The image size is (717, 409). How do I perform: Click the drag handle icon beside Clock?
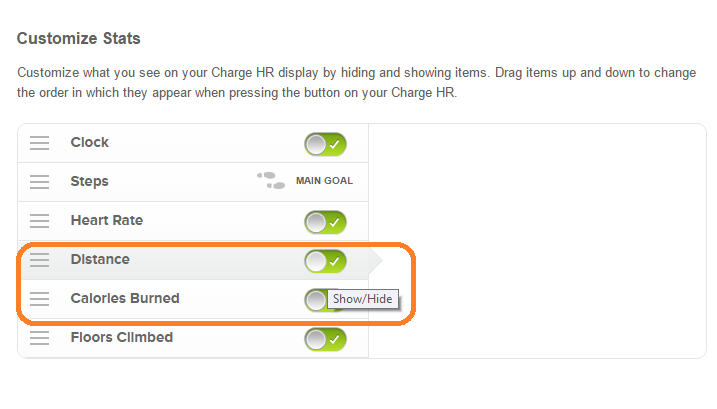click(39, 143)
